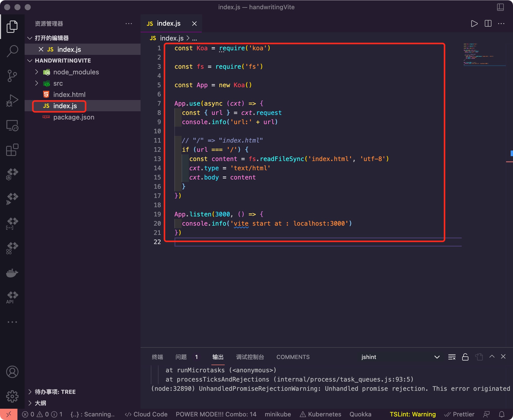Open the Extensions view

pyautogui.click(x=12, y=150)
